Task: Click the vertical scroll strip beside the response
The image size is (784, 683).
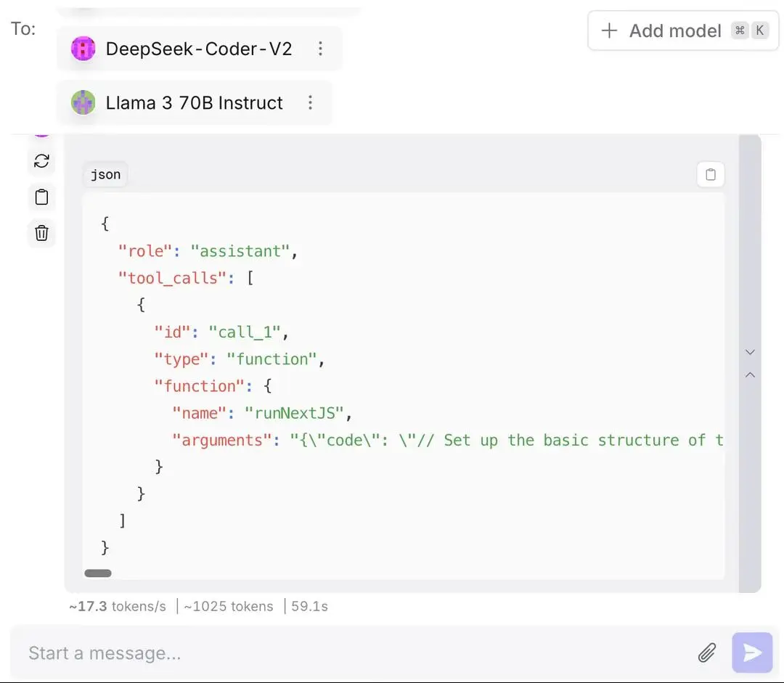Action: tap(750, 363)
